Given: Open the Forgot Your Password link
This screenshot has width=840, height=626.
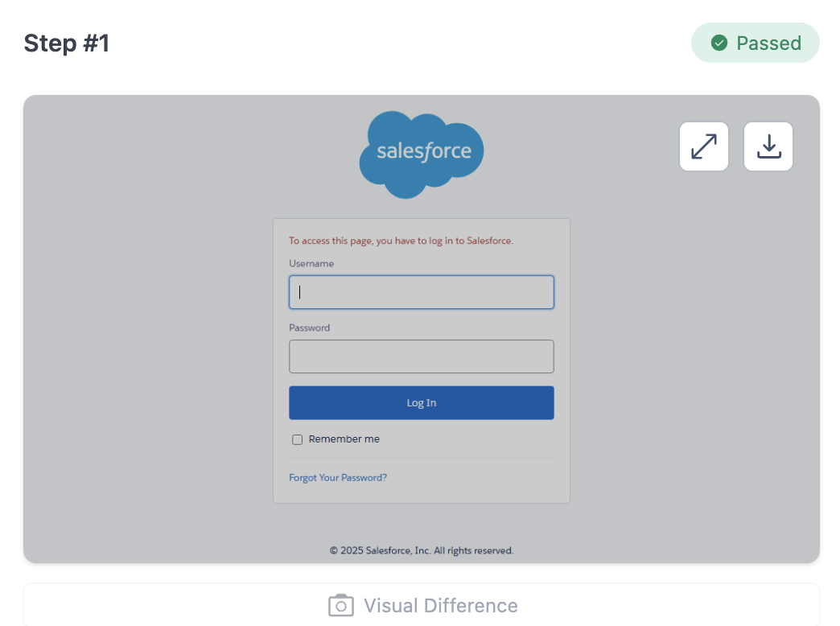Looking at the screenshot, I should pyautogui.click(x=337, y=477).
